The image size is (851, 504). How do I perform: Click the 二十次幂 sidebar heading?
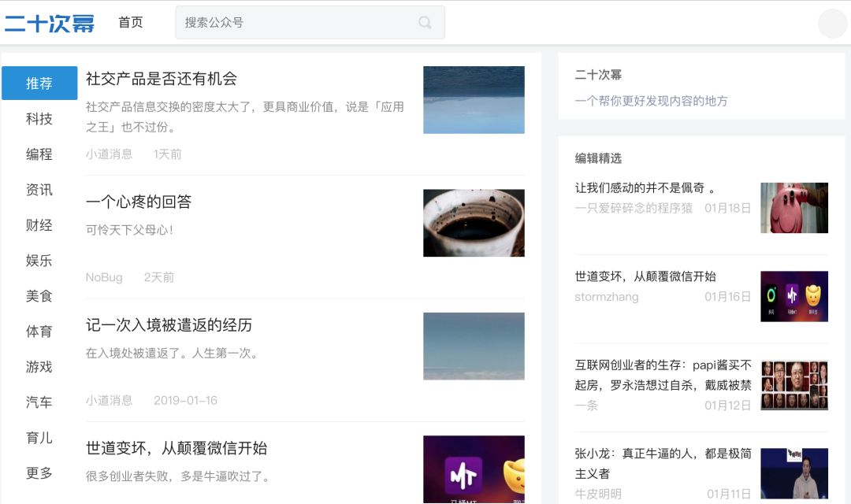[x=598, y=75]
